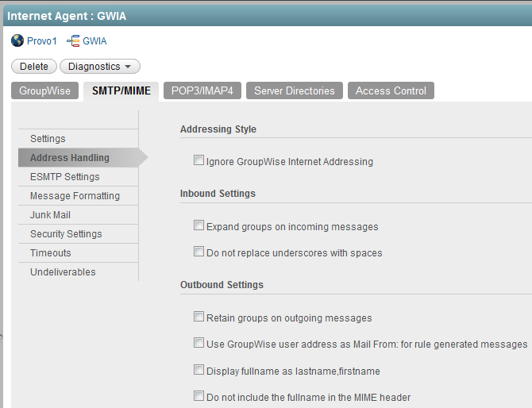Enable Ignore GroupWise Internet Addressing
Image resolution: width=532 pixels, height=408 pixels.
click(x=199, y=160)
